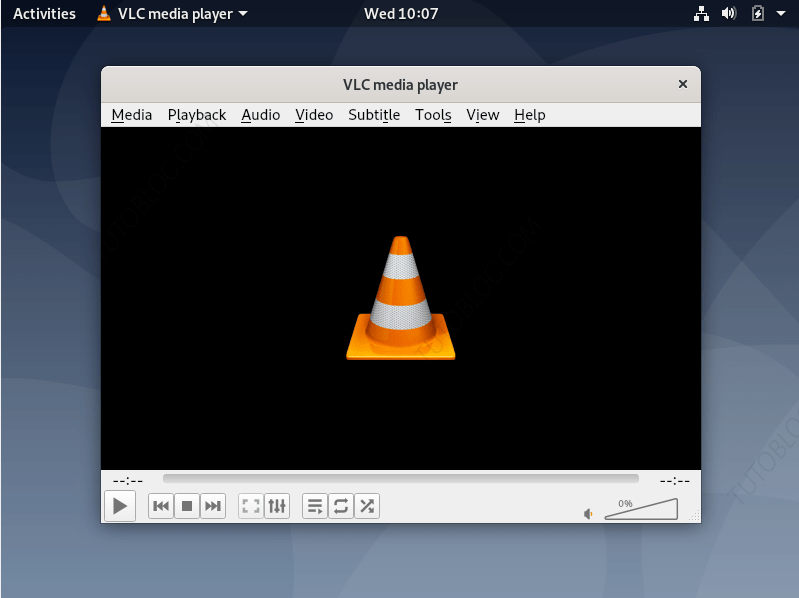
Task: Open extended settings and effects
Action: (x=277, y=506)
